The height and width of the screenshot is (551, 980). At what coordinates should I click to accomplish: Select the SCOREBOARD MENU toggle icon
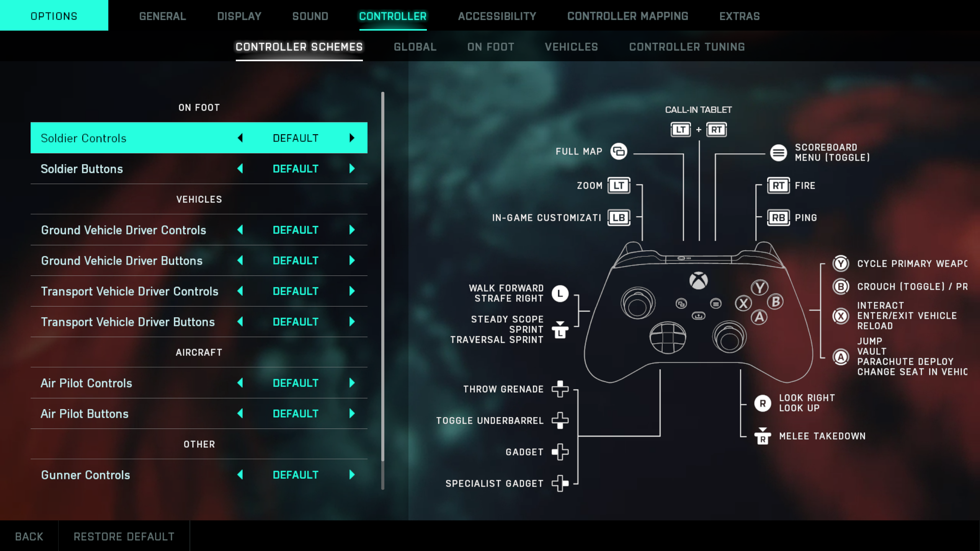click(778, 152)
